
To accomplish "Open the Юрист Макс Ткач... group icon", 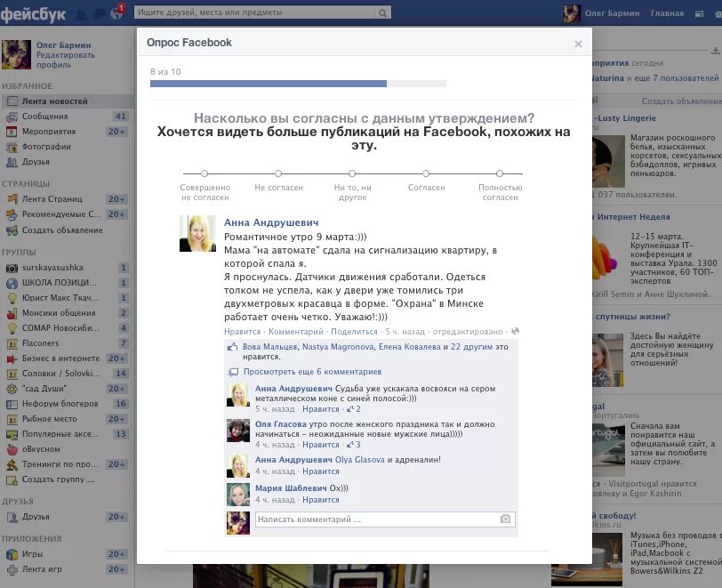I will coord(12,298).
